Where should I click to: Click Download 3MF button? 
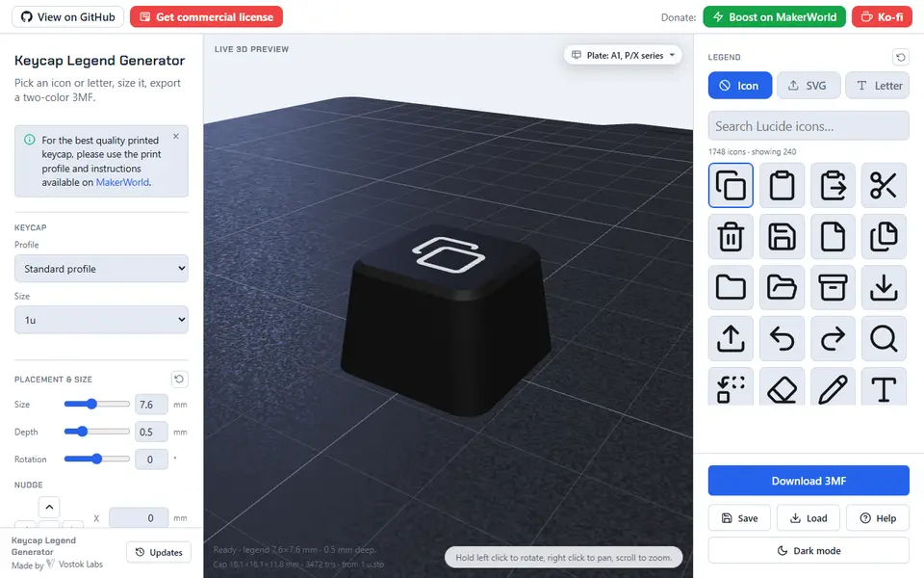click(808, 481)
